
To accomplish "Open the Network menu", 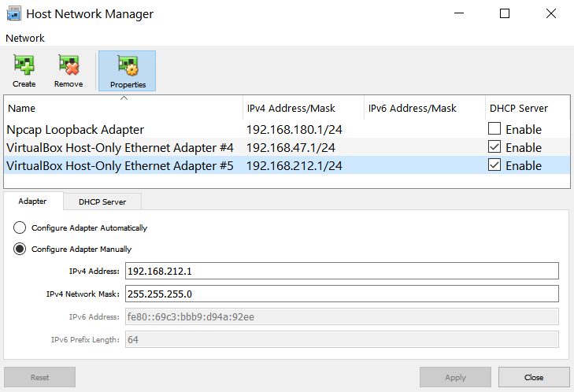I will [25, 38].
